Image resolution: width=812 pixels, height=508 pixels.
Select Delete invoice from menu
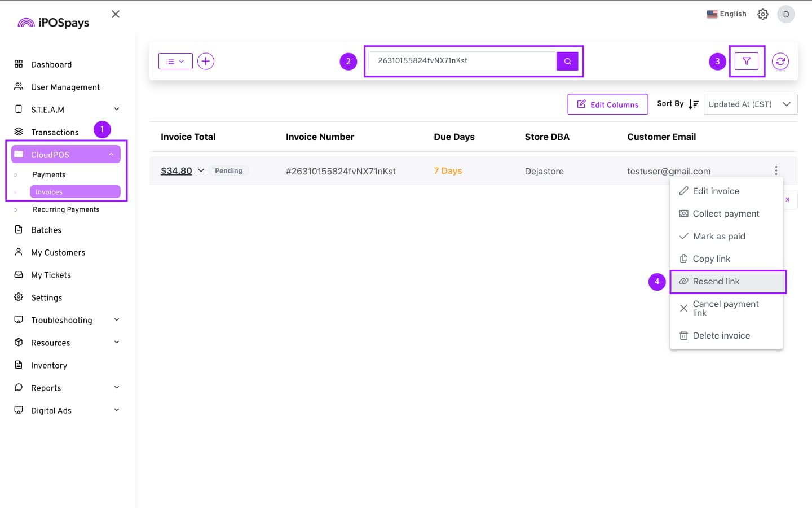(x=721, y=336)
